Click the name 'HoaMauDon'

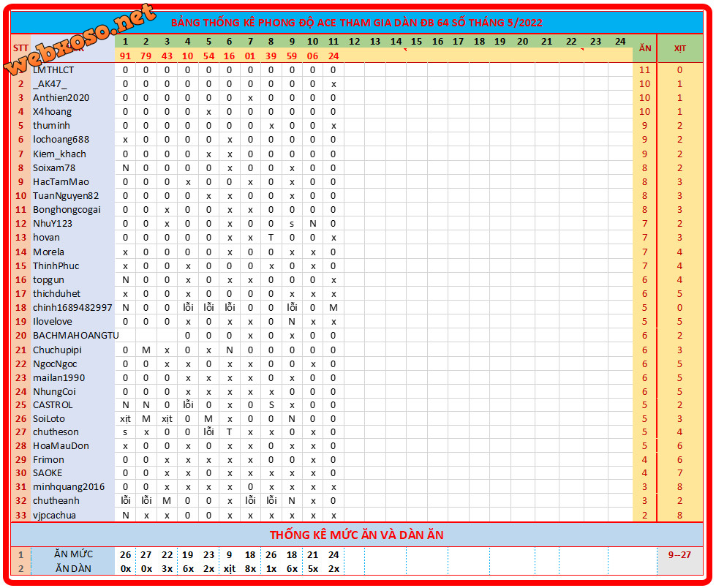coord(61,446)
